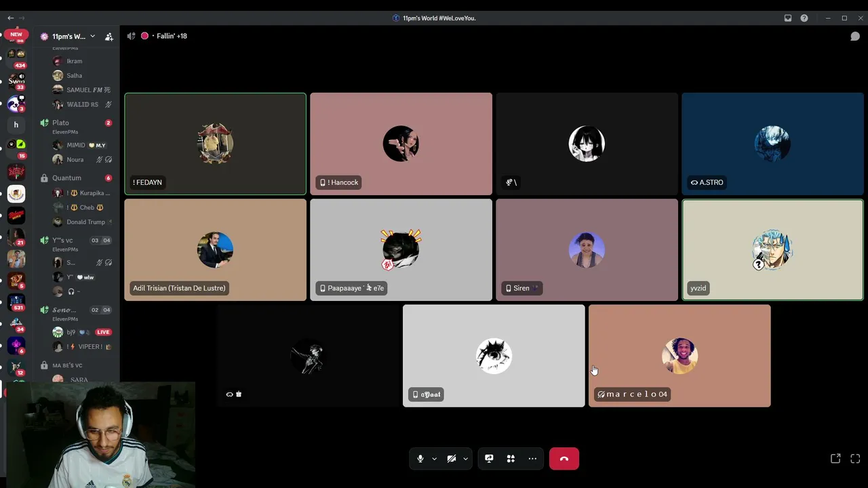868x488 pixels.
Task: Disconnect from the voice call
Action: [x=564, y=459]
